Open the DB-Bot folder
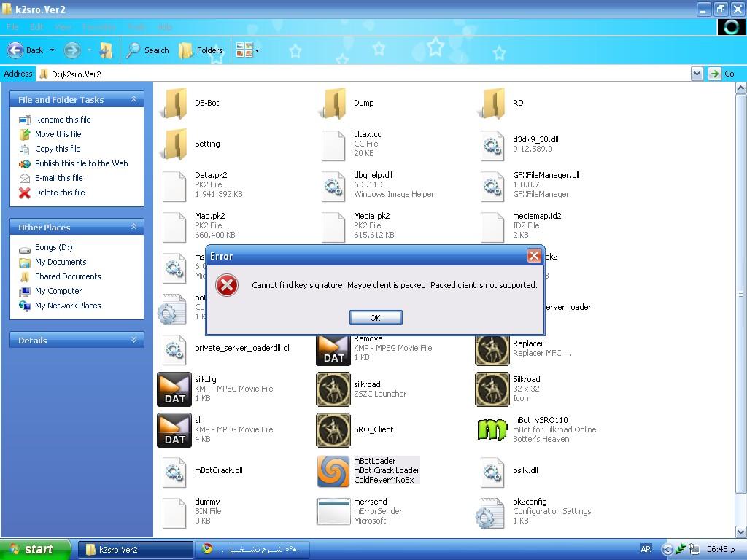This screenshot has width=747, height=560. [x=175, y=104]
